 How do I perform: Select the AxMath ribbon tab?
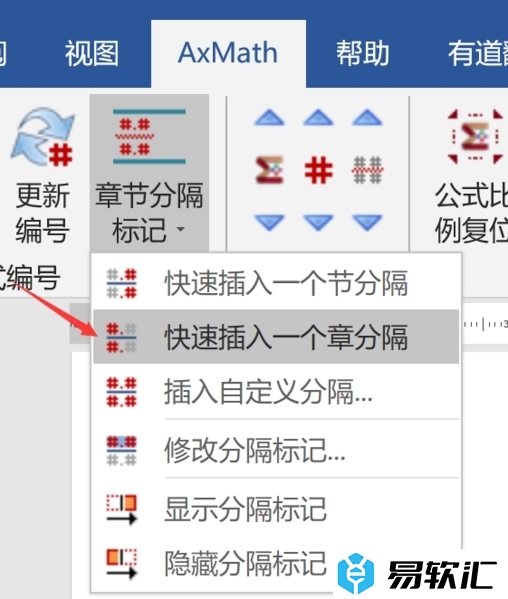point(228,53)
